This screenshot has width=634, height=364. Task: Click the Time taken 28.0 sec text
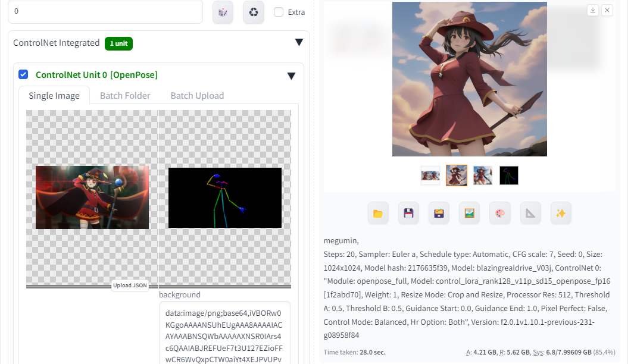[355, 352]
